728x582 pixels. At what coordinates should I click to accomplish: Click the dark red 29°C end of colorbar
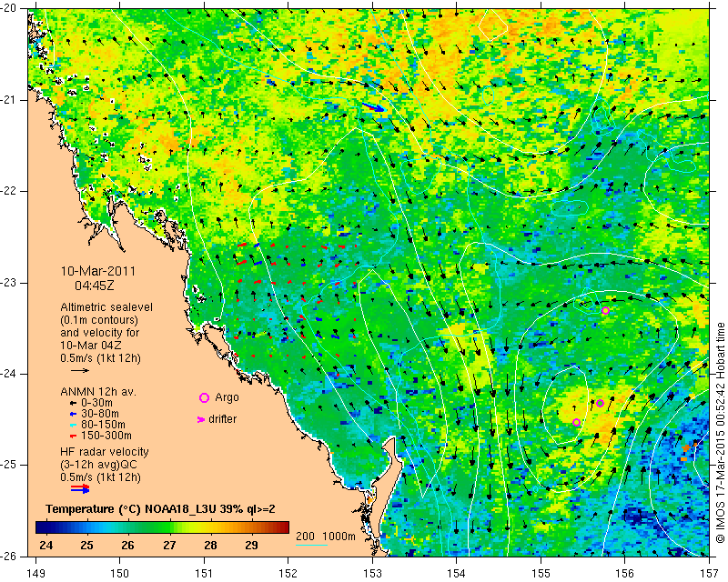(x=282, y=527)
